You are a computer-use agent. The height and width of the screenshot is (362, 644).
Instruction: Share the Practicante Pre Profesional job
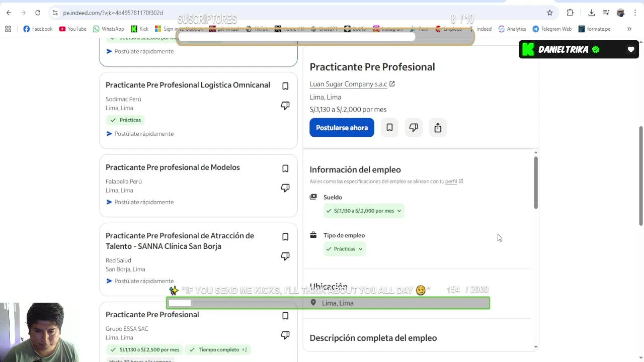438,128
